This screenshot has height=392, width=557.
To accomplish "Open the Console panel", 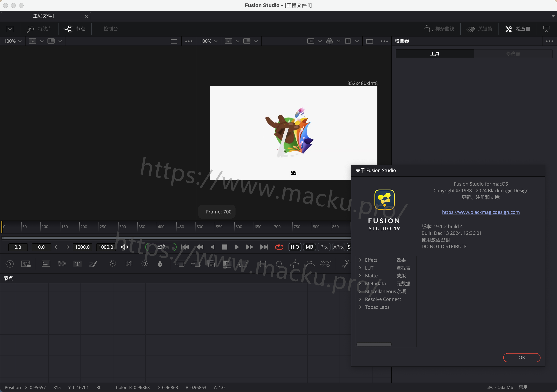I will 111,29.
